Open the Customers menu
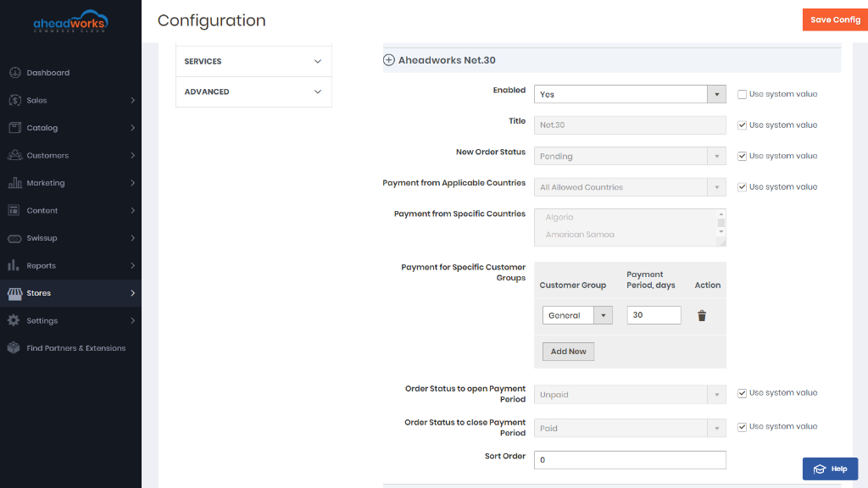The width and height of the screenshot is (868, 488). 71,156
